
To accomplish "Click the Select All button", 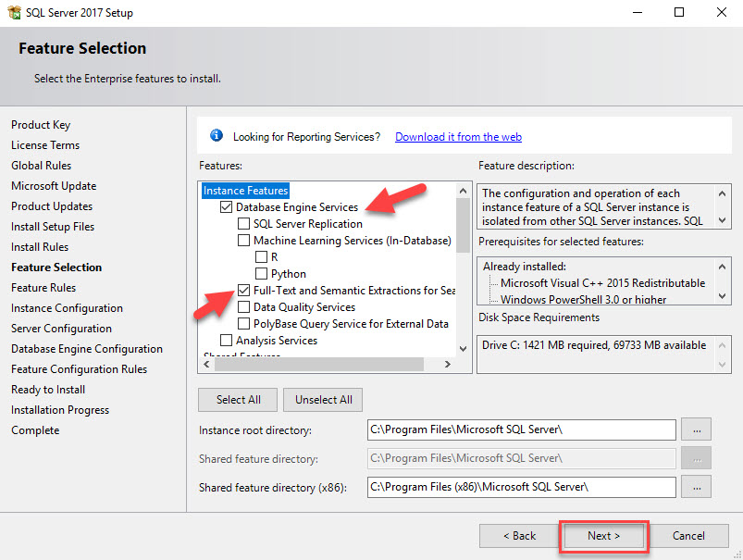I will point(238,400).
